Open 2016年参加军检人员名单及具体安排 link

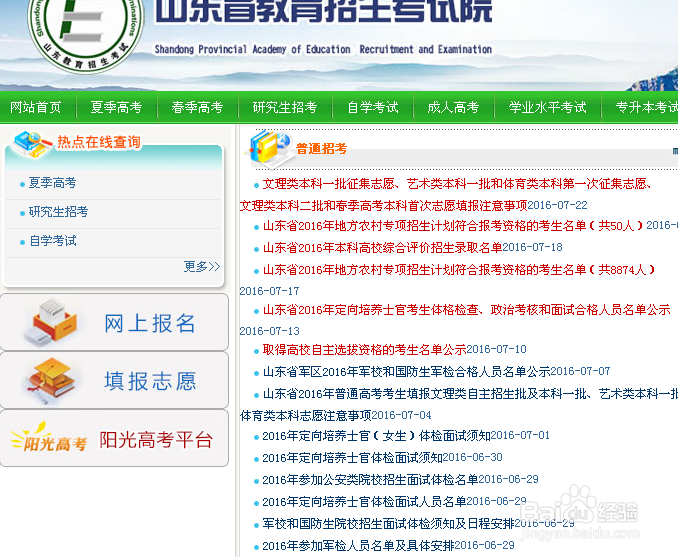click(x=358, y=546)
